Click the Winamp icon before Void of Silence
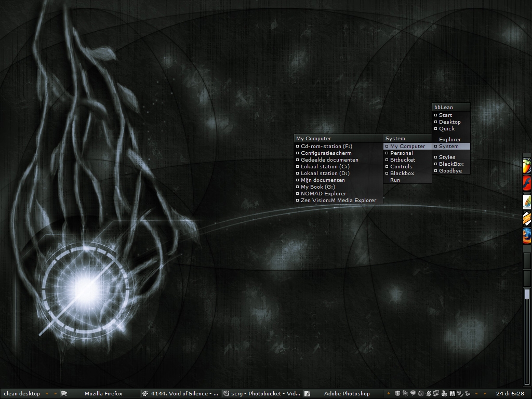Viewport: 532px width, 399px height. [x=145, y=394]
